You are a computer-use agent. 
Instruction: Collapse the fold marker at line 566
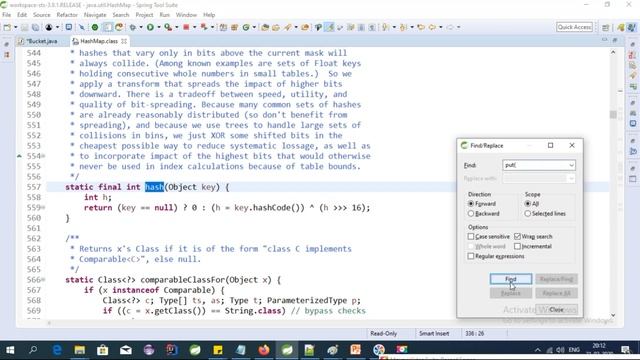point(43,280)
